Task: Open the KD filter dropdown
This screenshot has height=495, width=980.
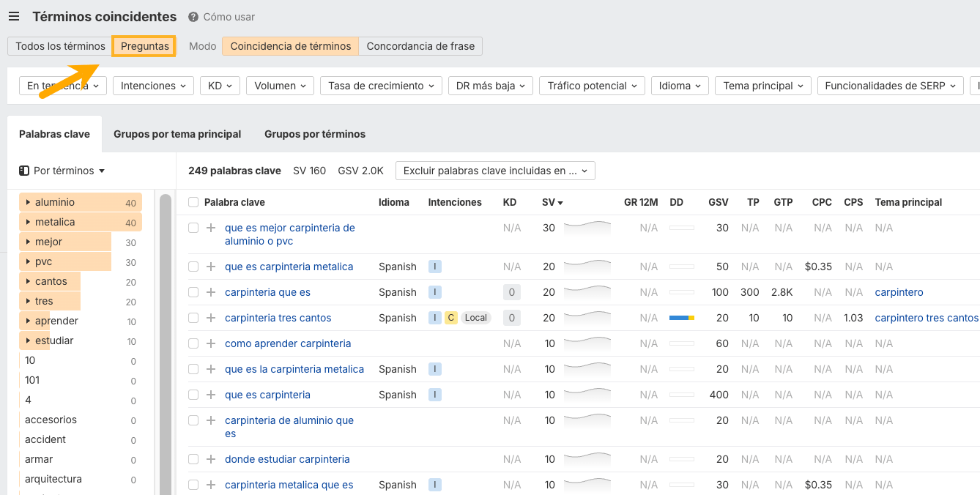Action: coord(220,86)
